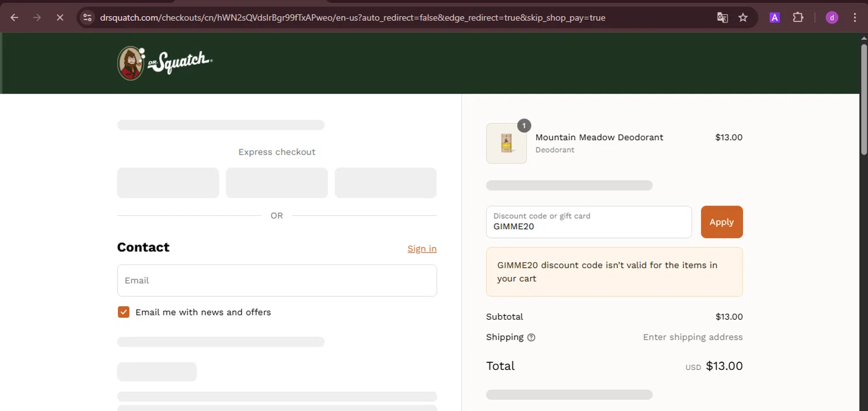Click the Email input field
Screen dimensions: 868x411
point(277,280)
